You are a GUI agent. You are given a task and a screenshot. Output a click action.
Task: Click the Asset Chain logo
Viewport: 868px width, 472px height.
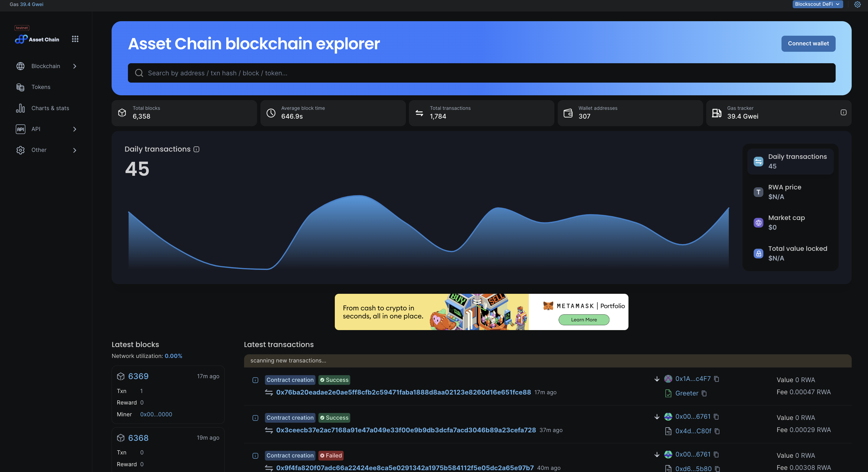[x=37, y=39]
